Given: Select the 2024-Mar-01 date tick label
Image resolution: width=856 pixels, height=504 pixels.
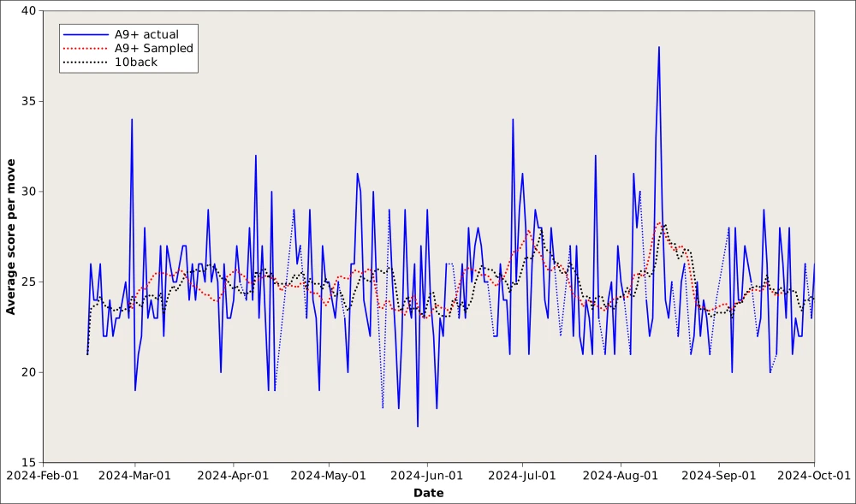Looking at the screenshot, I should pos(135,475).
